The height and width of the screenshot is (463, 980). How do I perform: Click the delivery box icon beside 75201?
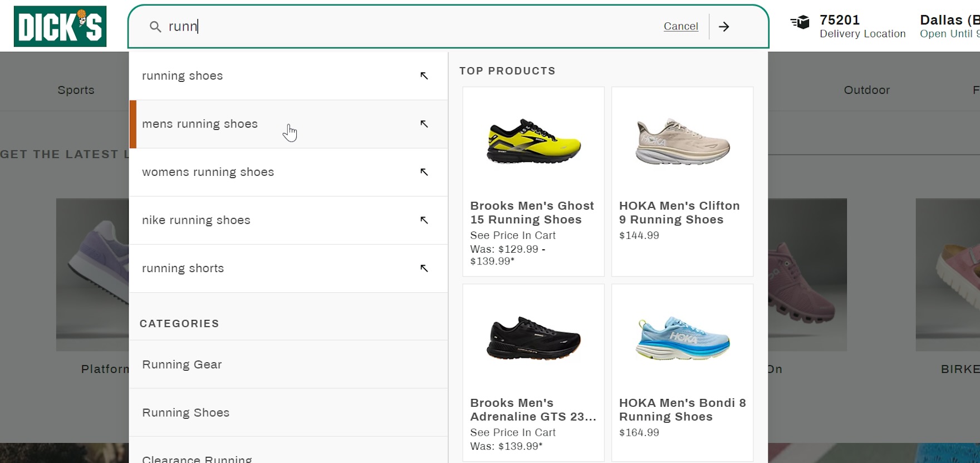800,22
